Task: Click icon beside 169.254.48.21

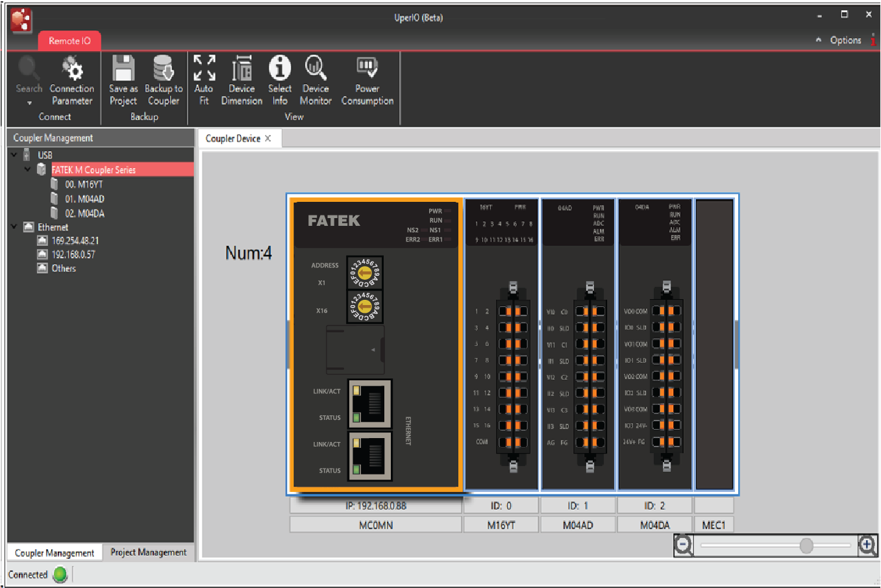Action: (42, 240)
